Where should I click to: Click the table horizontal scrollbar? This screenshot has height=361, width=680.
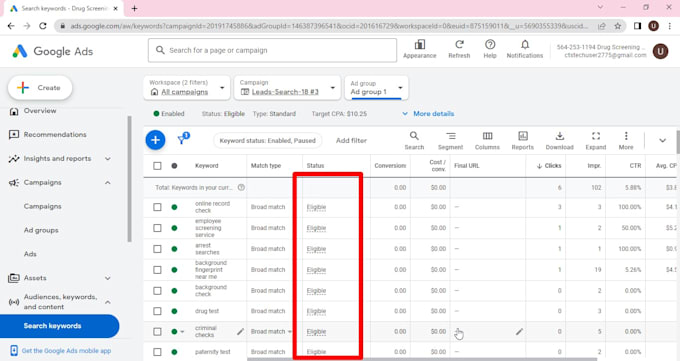point(422,359)
